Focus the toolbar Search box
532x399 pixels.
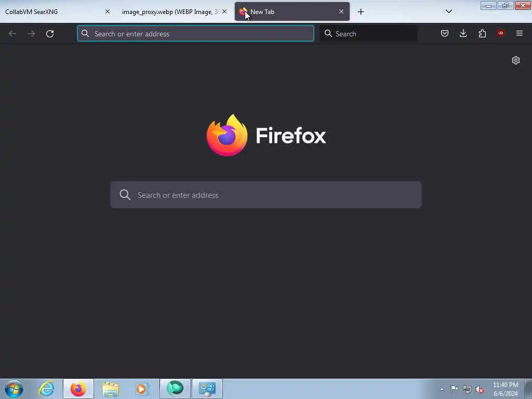(x=368, y=34)
